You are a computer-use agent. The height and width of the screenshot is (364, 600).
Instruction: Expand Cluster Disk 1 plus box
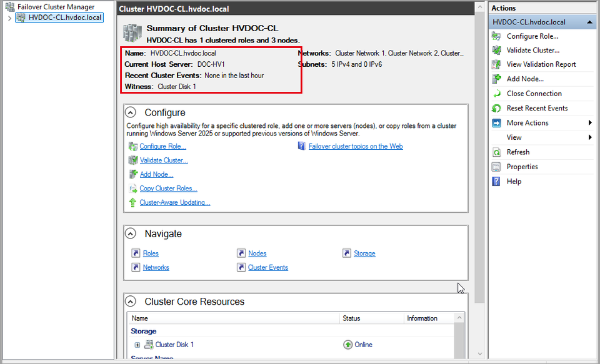tap(137, 345)
